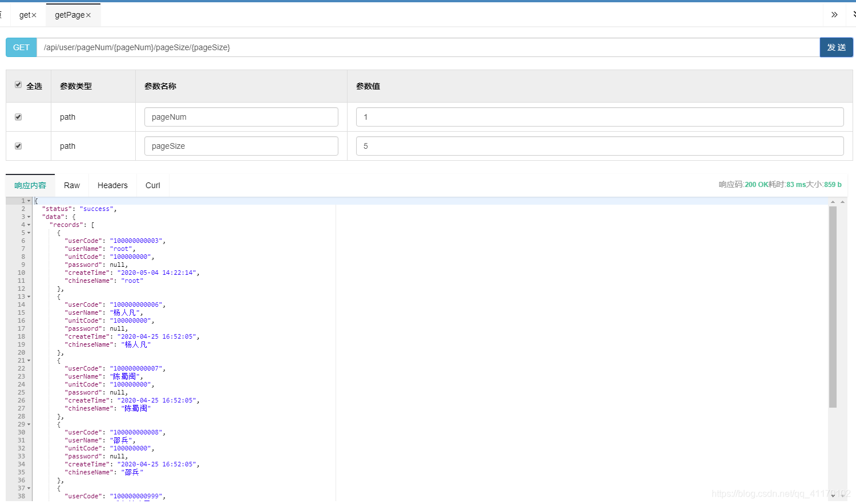This screenshot has width=856, height=504.
Task: Open the Curl tab
Action: 153,185
